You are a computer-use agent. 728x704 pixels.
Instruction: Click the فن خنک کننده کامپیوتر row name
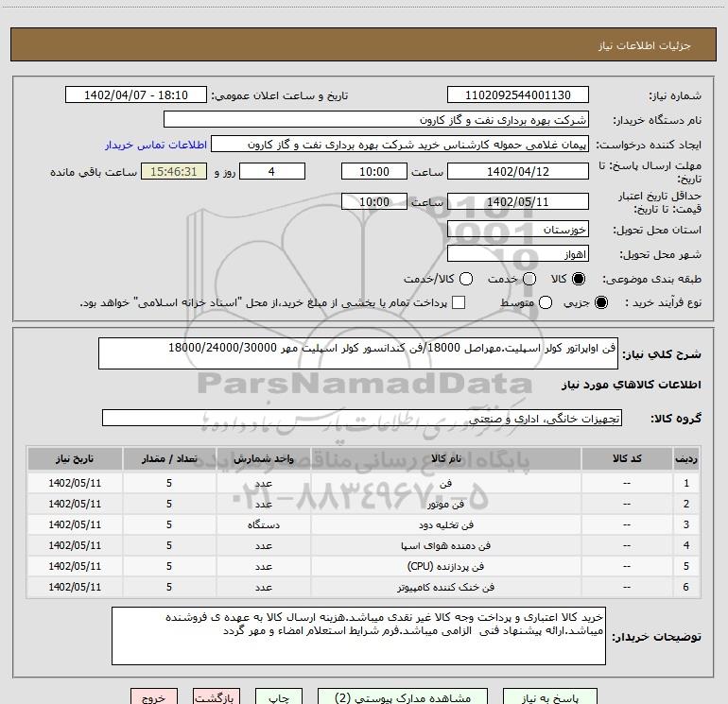point(445,588)
